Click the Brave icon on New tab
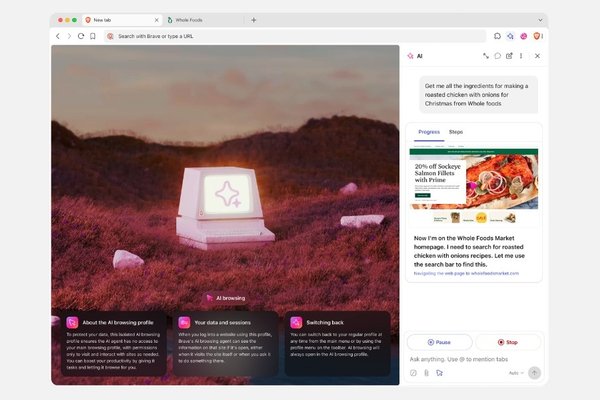Viewport: 600px width, 400px height. coord(88,20)
